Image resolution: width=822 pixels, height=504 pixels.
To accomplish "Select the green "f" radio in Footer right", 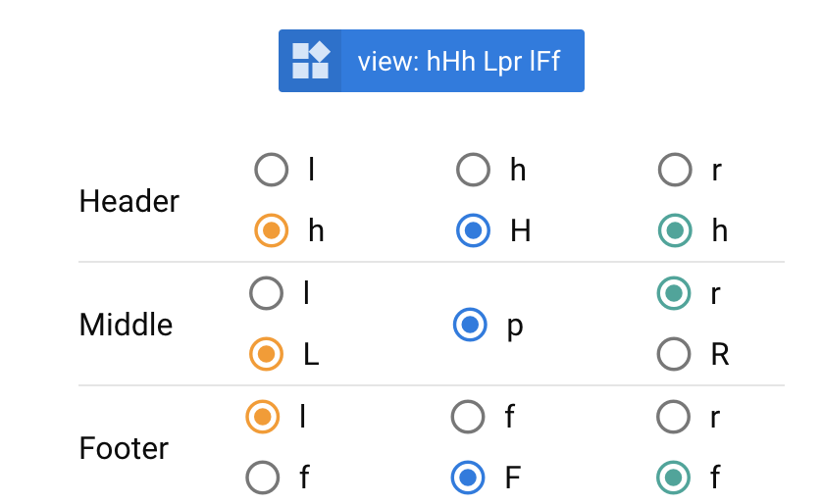I will point(673,478).
